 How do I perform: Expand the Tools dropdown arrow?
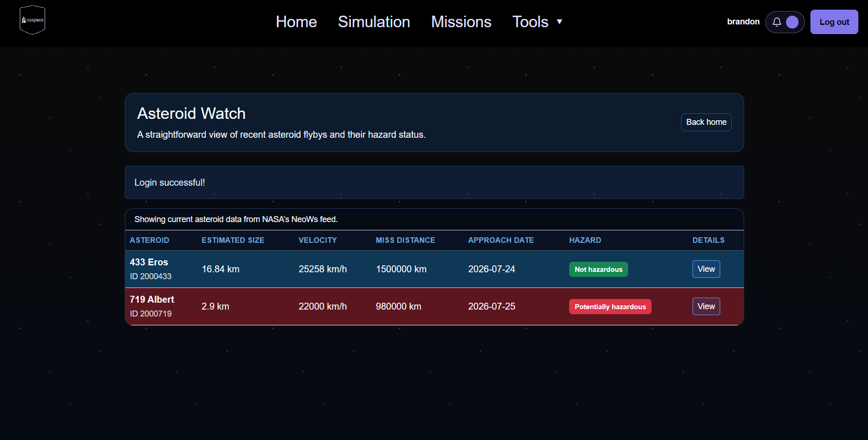coord(559,22)
